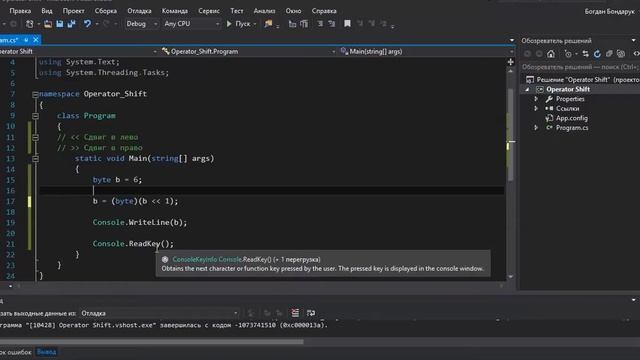This screenshot has width=640, height=360.
Task: Click the Refresh icon in Solution Explorer
Action: [597, 53]
